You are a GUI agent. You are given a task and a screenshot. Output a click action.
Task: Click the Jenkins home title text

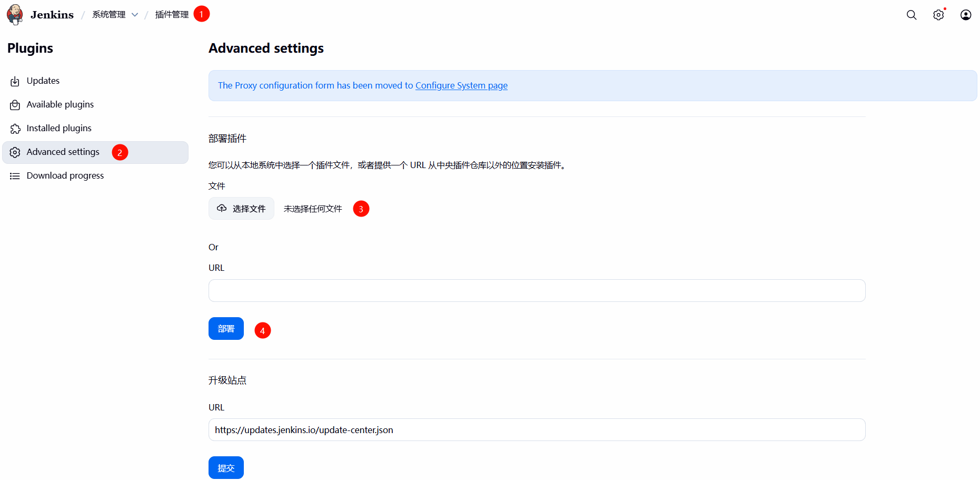pos(52,15)
